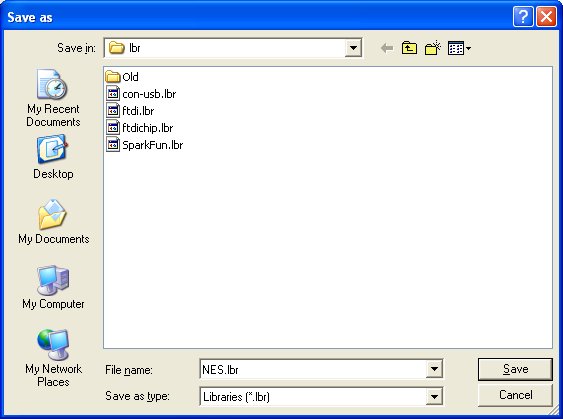The image size is (563, 419).
Task: Select the Old folder
Action: [122, 76]
